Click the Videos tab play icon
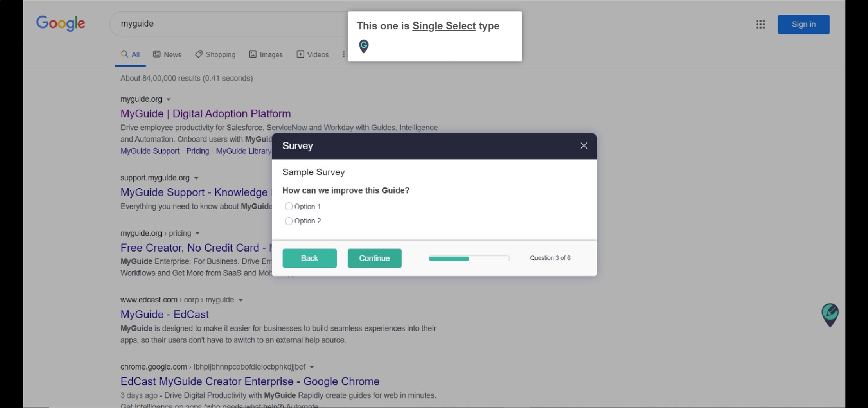 [x=300, y=54]
